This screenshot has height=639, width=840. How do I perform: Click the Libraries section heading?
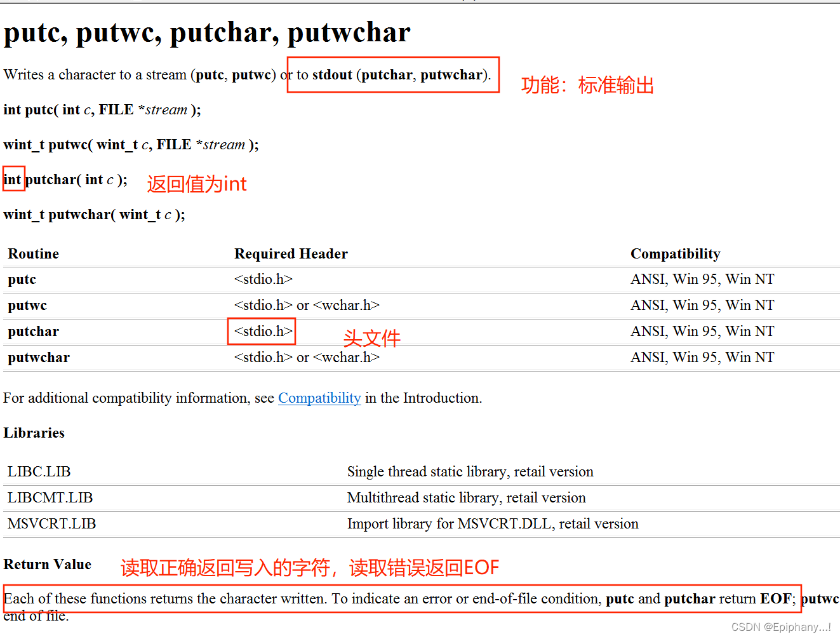tap(34, 433)
